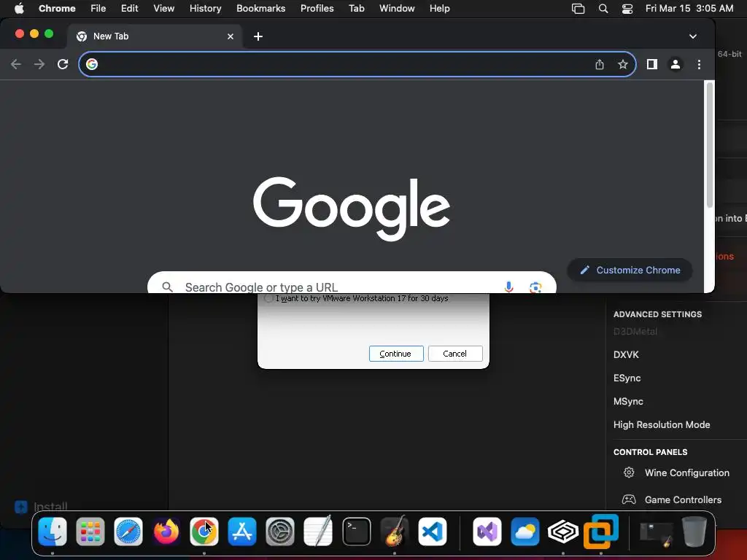Open the Help menu
This screenshot has width=747, height=560.
pos(439,9)
